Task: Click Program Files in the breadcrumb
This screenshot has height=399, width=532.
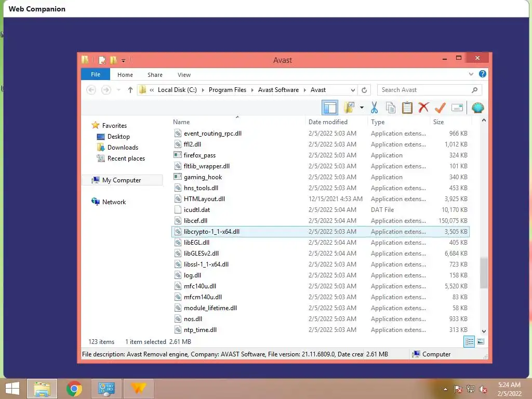Action: coord(228,90)
